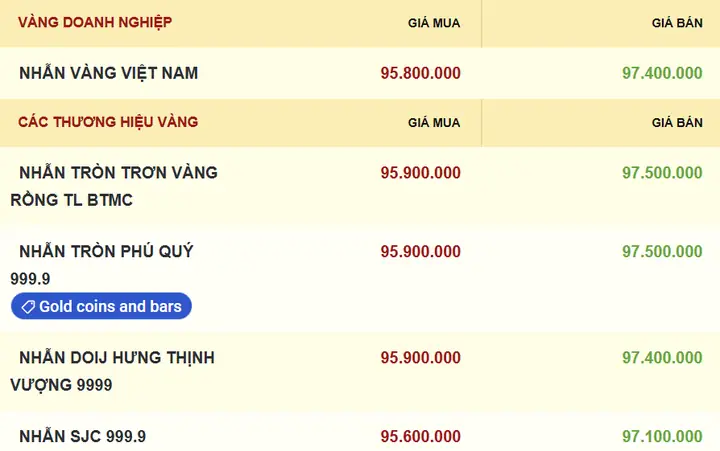Screen dimensions: 720x451
Task: Click the CÁC THƯƠNG HIỆU VÀNG header
Action: (x=108, y=122)
